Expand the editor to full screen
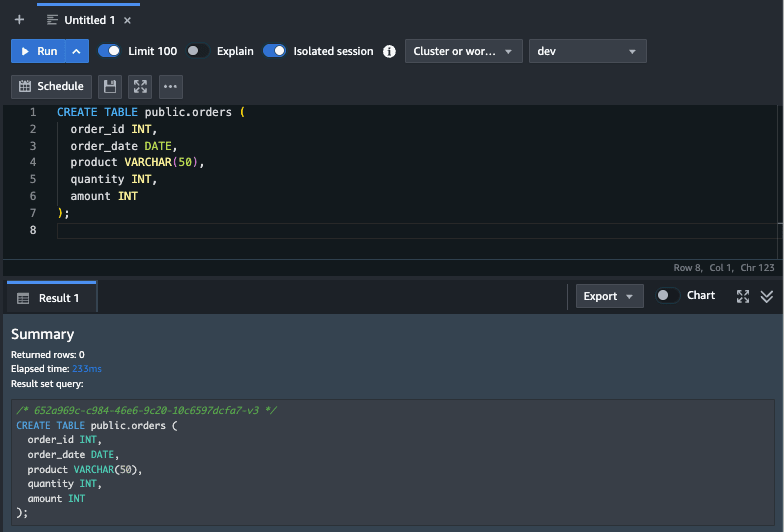Image resolution: width=784 pixels, height=532 pixels. tap(140, 86)
